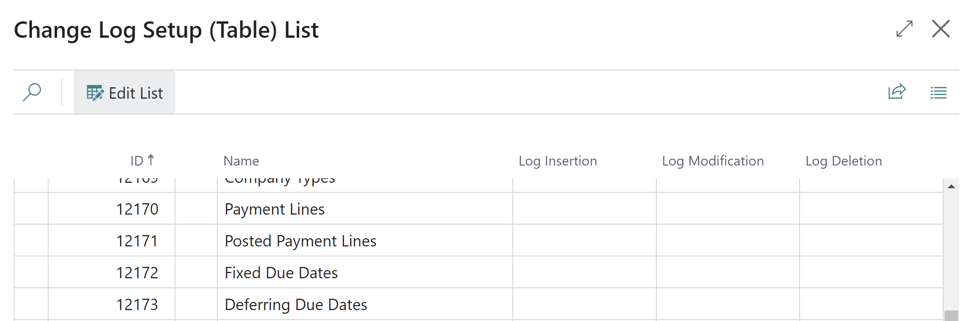Select the Log Deletion column header
Screen dimensions: 980x321
point(843,160)
